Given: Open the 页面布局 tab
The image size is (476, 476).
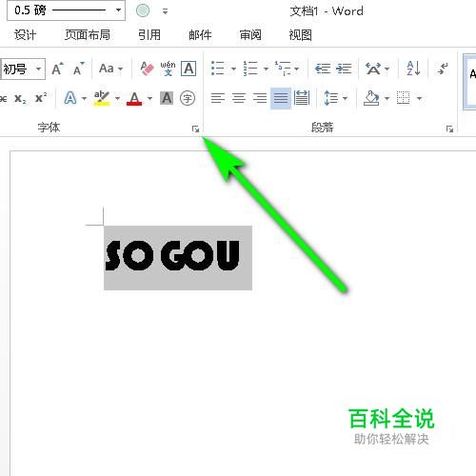Looking at the screenshot, I should pyautogui.click(x=88, y=35).
